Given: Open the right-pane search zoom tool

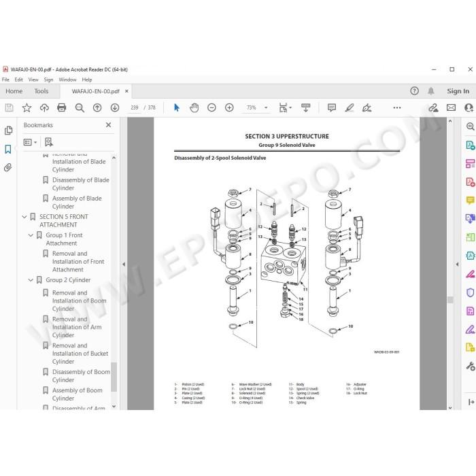Looking at the screenshot, I should point(471,126).
